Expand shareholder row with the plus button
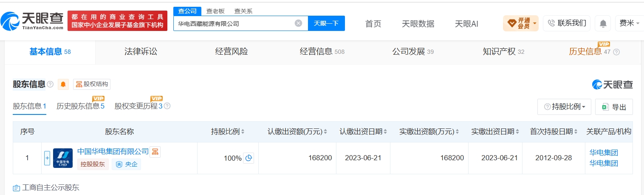 pos(47,158)
